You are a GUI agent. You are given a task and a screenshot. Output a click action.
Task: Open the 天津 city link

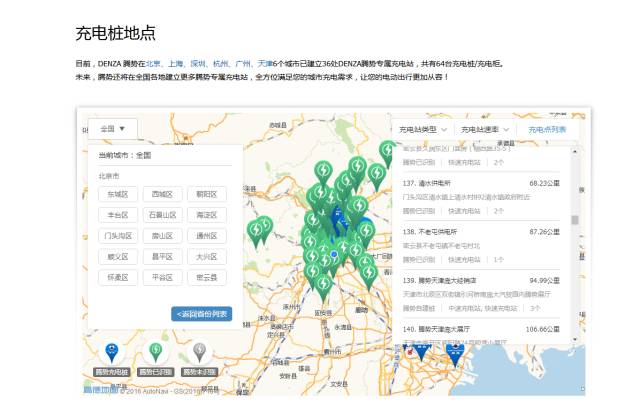coord(265,64)
